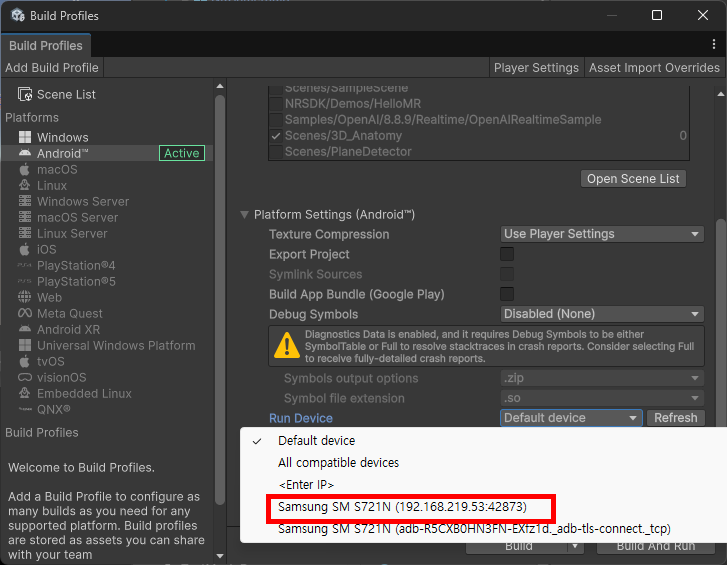
Task: Select the QNX platform icon
Action: coord(25,409)
